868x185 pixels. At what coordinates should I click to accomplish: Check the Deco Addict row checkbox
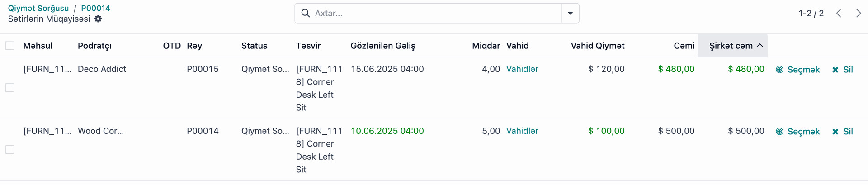point(10,88)
